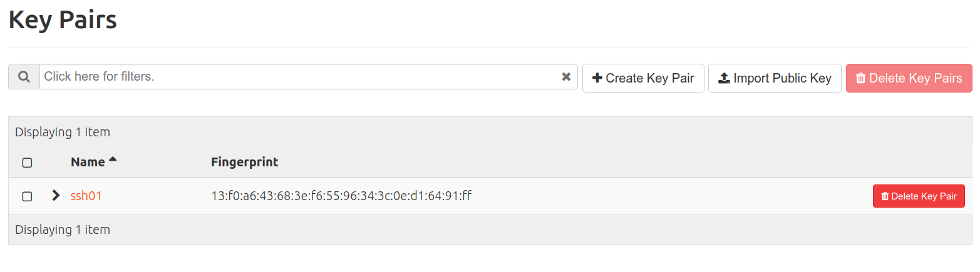The image size is (980, 272).
Task: Delete the ssh01 key pair using the row button
Action: pyautogui.click(x=919, y=196)
